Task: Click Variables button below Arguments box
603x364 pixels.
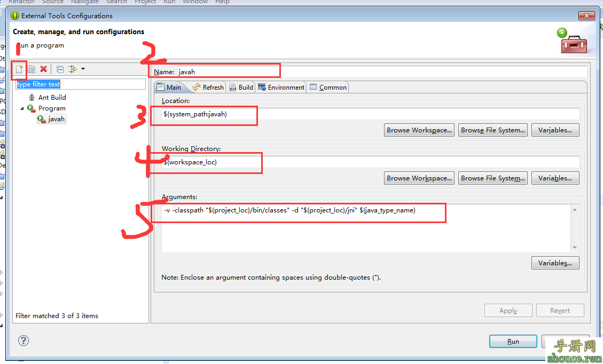Action: [x=555, y=263]
